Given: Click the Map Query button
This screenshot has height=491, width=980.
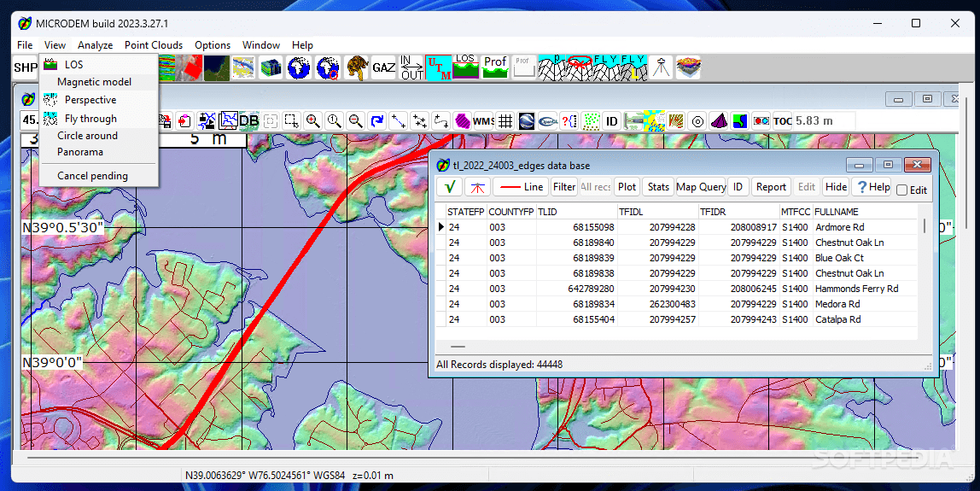Looking at the screenshot, I should pyautogui.click(x=701, y=186).
